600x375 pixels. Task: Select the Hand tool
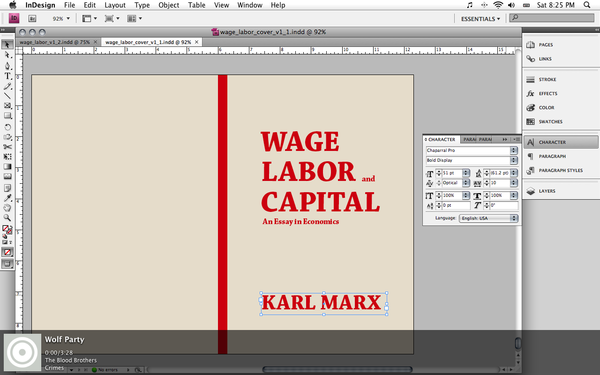click(7, 208)
